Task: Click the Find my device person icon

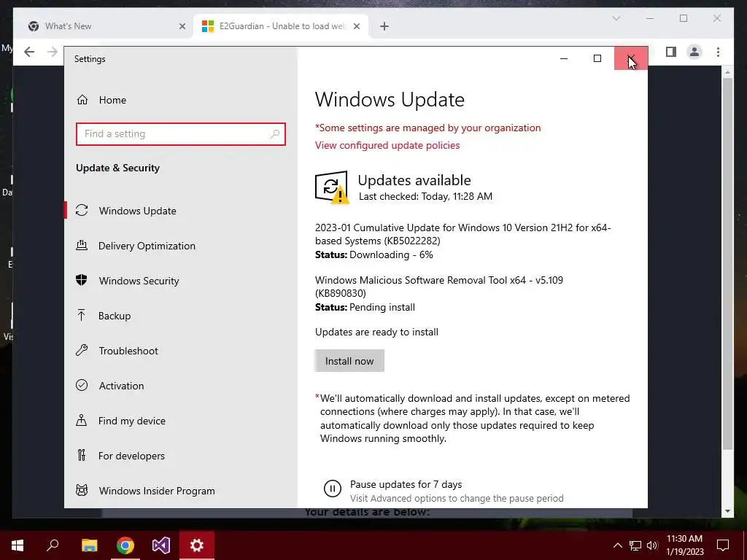Action: coord(82,420)
